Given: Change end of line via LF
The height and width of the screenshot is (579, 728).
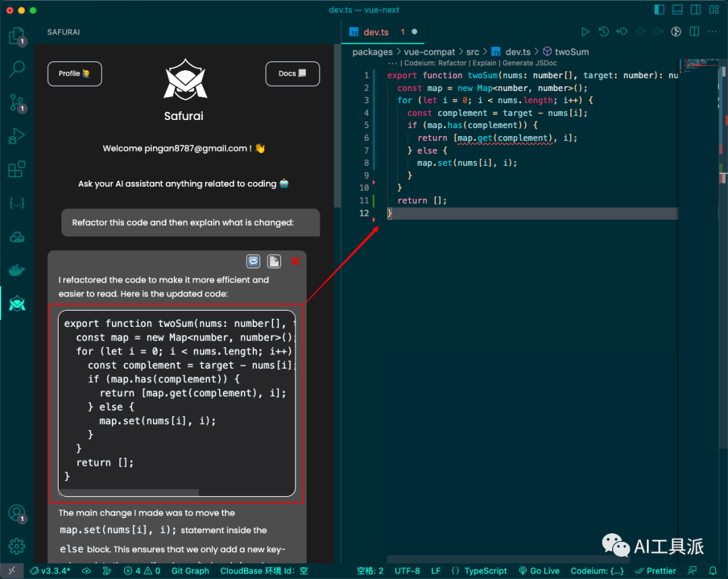Looking at the screenshot, I should pyautogui.click(x=435, y=571).
